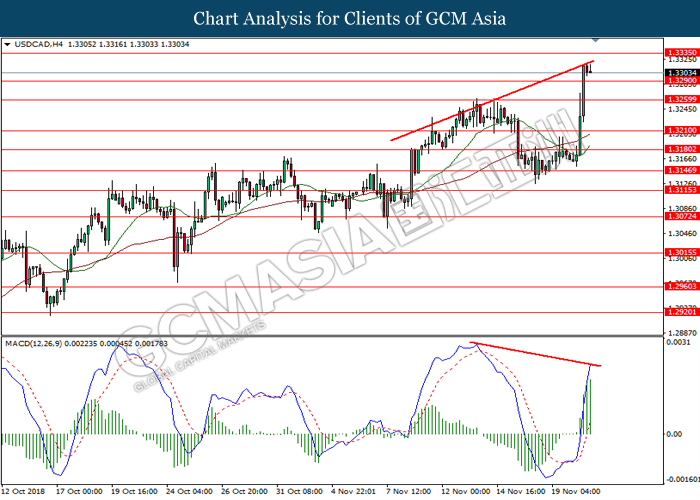Click the 1.31469 price level label
The height and width of the screenshot is (500, 700).
click(x=682, y=170)
